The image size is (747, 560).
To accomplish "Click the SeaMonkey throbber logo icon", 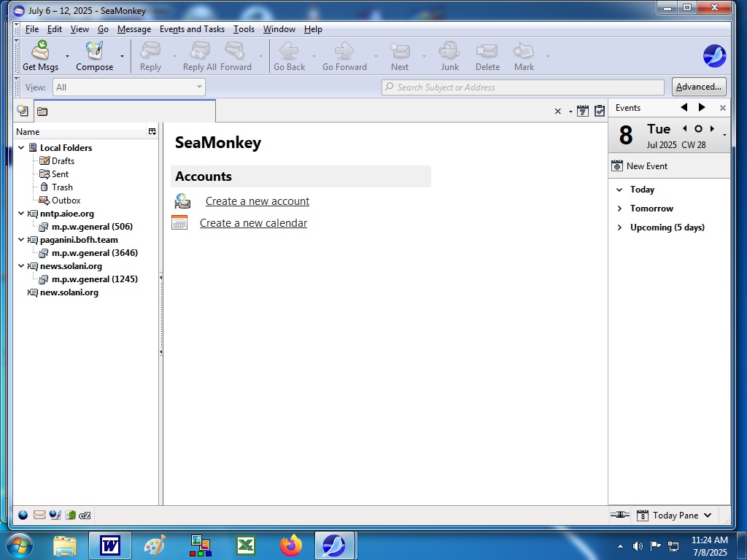I will (x=714, y=56).
